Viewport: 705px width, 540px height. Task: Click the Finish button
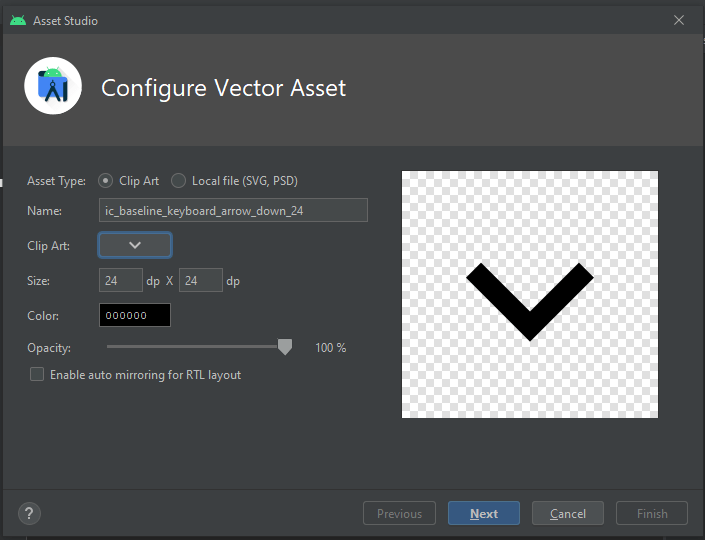(652, 513)
